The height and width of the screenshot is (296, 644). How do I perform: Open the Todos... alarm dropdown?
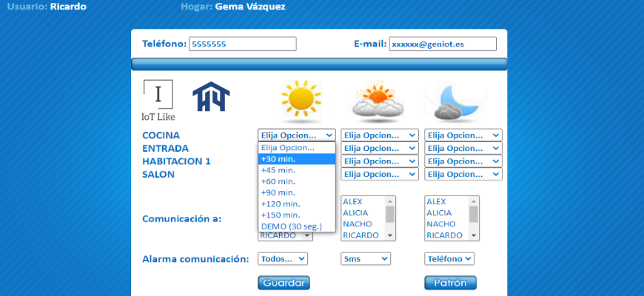pos(283,259)
